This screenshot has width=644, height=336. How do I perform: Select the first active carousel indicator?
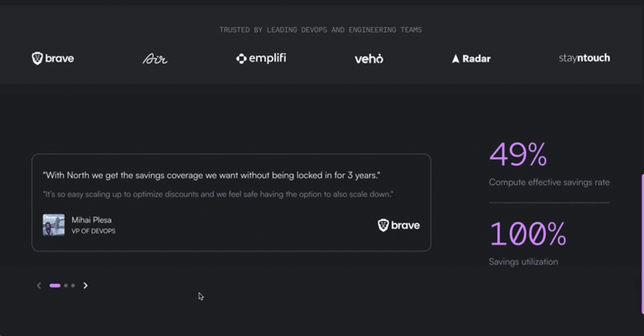pyautogui.click(x=55, y=285)
